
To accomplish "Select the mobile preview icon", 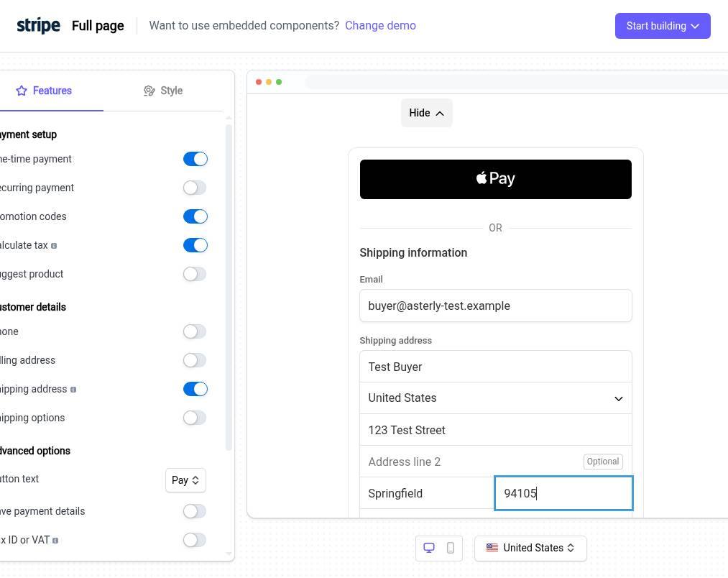I will pos(451,548).
